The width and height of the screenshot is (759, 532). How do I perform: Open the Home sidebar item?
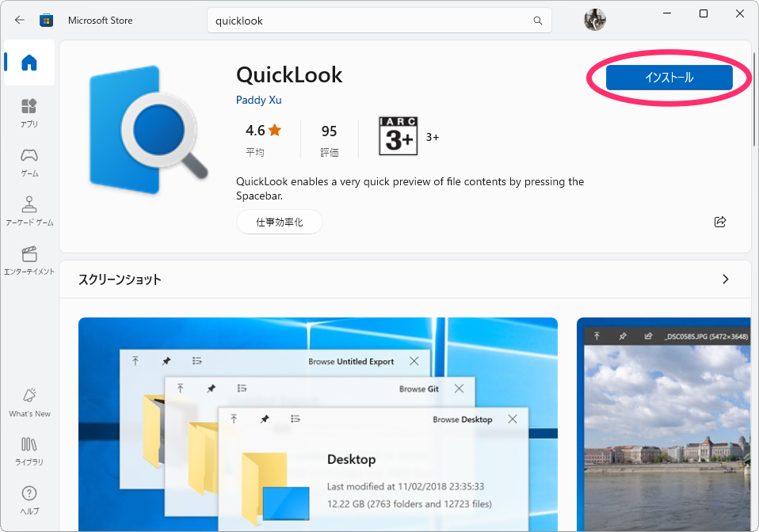click(x=29, y=63)
